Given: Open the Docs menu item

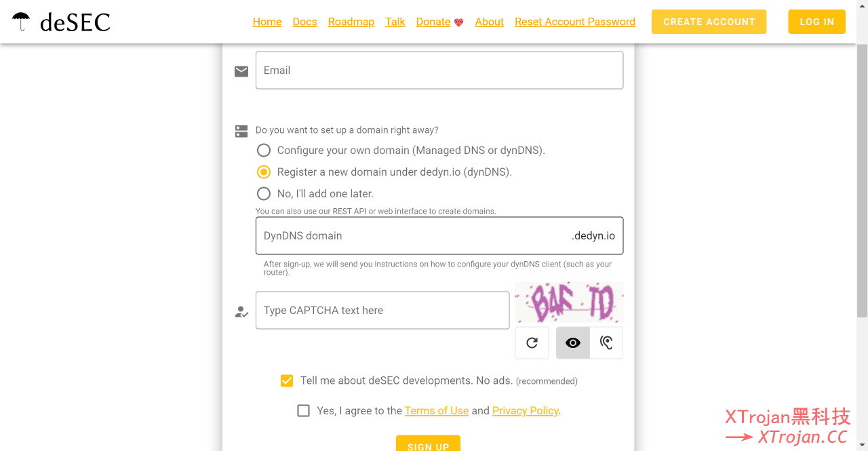Looking at the screenshot, I should pos(304,22).
